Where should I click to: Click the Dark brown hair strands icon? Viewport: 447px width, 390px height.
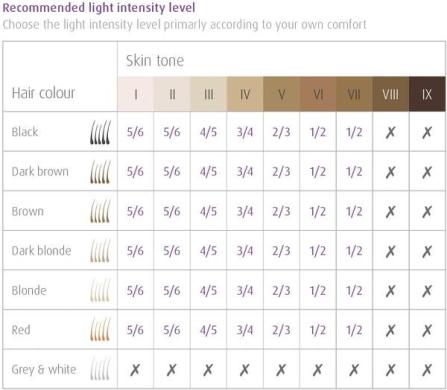click(x=100, y=172)
